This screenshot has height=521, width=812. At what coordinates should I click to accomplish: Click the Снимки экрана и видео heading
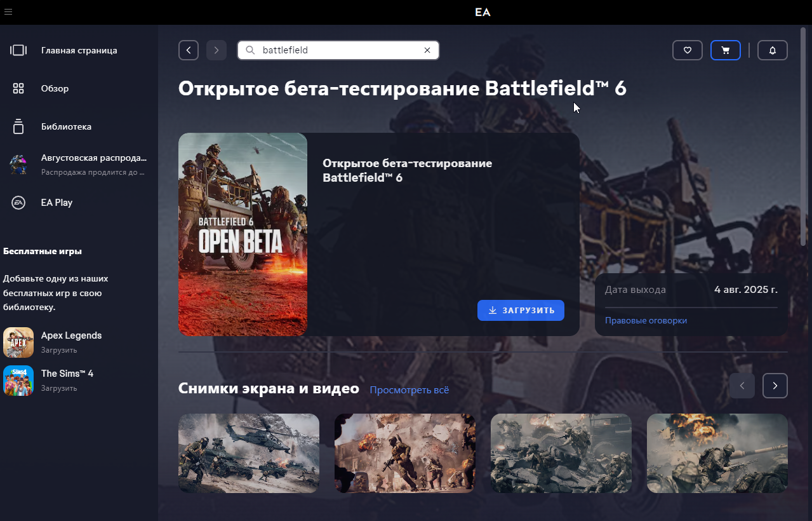(x=269, y=388)
